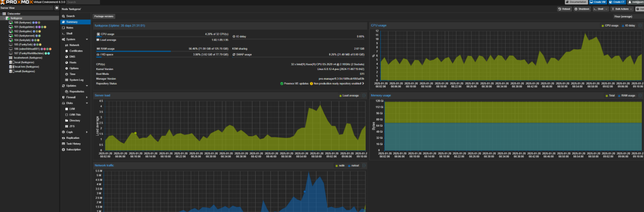Toggle Total series in Memory usage legend
The height and width of the screenshot is (212, 644).
[x=610, y=96]
